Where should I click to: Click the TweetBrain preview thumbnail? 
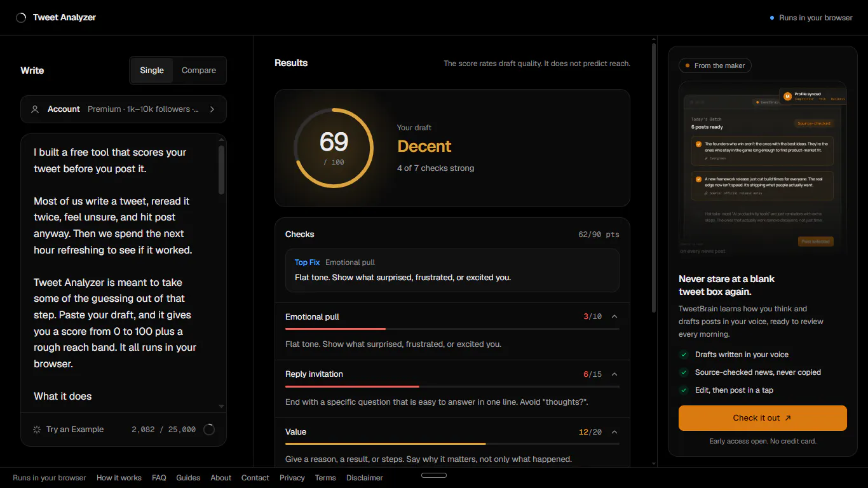point(763,168)
